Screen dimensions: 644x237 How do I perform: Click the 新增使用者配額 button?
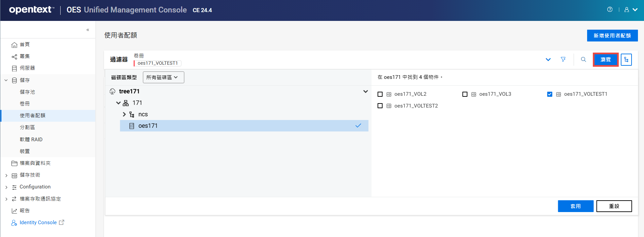point(612,36)
